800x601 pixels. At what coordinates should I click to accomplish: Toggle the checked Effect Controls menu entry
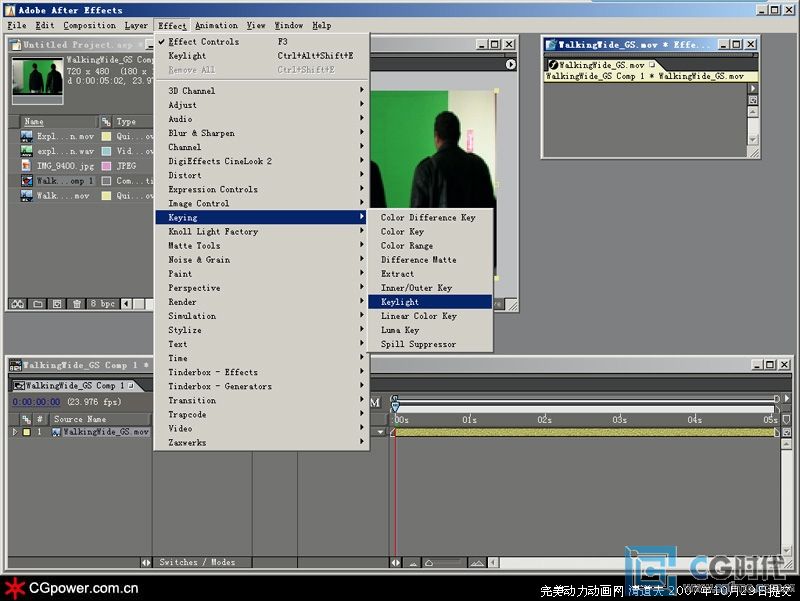[x=262, y=41]
